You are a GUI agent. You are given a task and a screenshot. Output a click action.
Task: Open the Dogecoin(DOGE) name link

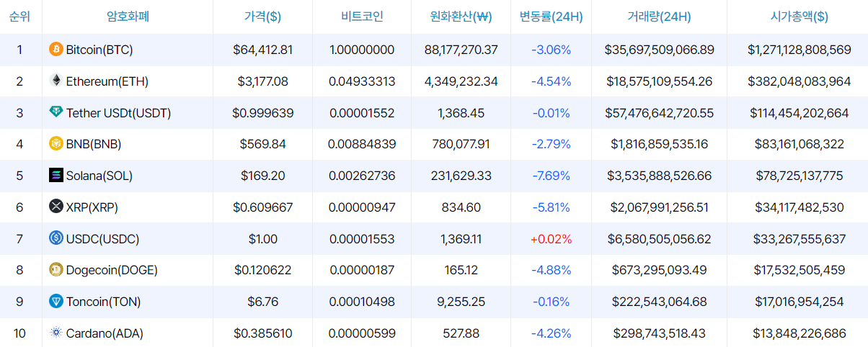pyautogui.click(x=112, y=271)
